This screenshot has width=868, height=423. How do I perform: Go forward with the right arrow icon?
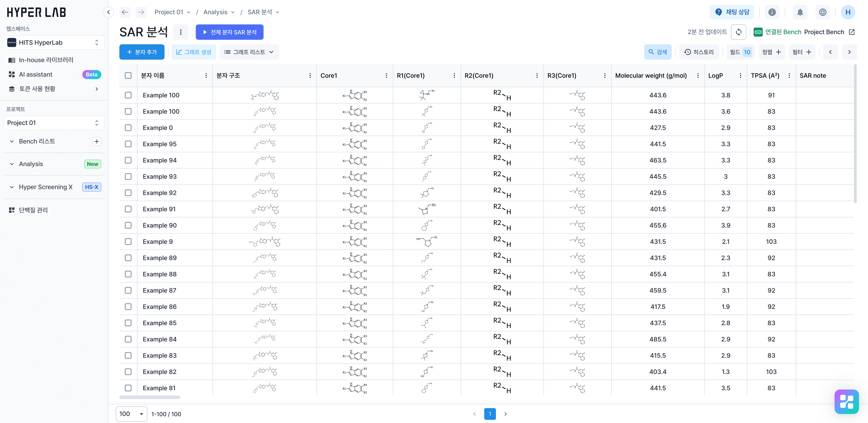141,12
